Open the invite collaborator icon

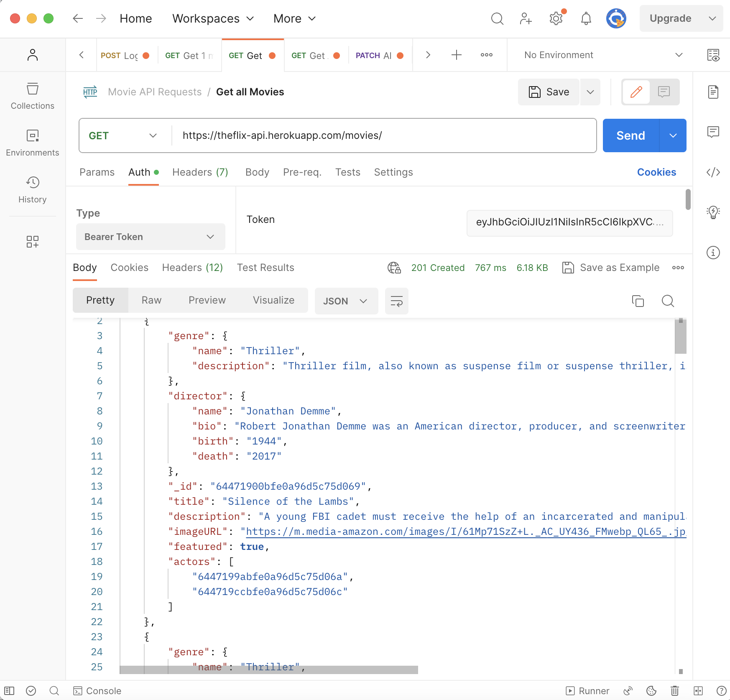point(526,18)
